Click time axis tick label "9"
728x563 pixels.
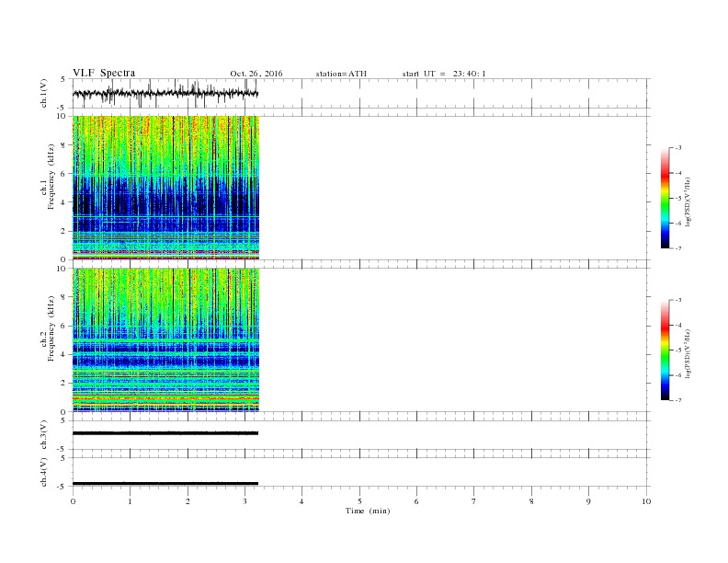[x=588, y=501]
